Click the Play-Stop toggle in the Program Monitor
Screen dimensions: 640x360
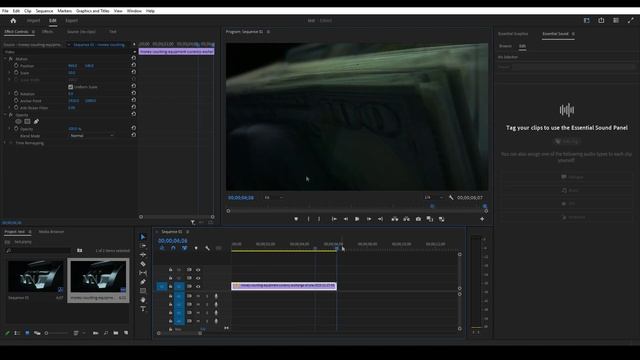coord(357,219)
